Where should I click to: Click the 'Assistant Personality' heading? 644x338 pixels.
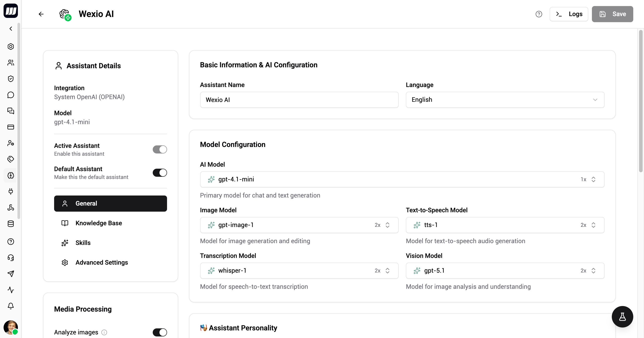click(x=243, y=328)
